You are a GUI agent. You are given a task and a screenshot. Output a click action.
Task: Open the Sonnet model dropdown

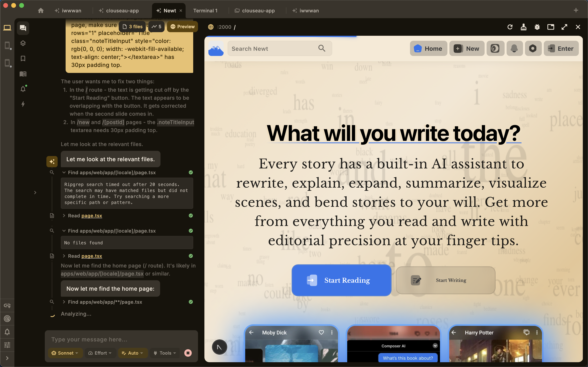65,353
